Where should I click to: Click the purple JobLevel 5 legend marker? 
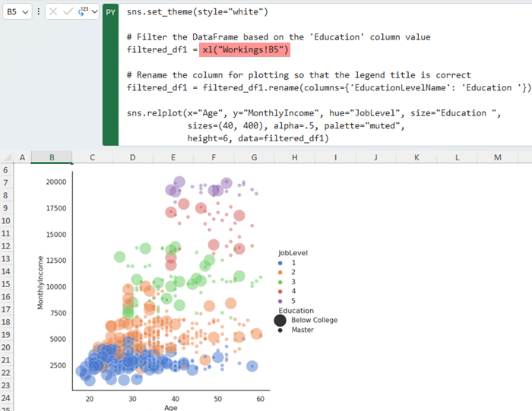280,301
